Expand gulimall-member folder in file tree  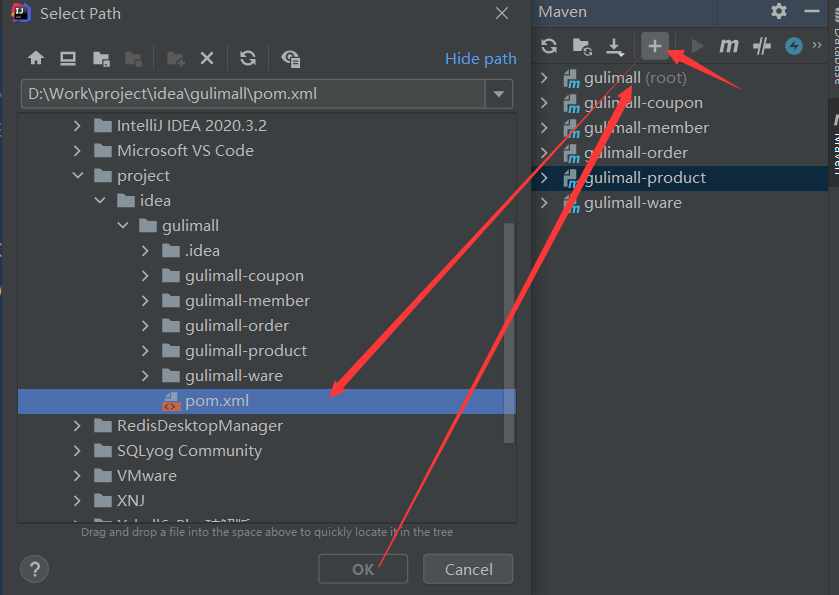click(145, 301)
